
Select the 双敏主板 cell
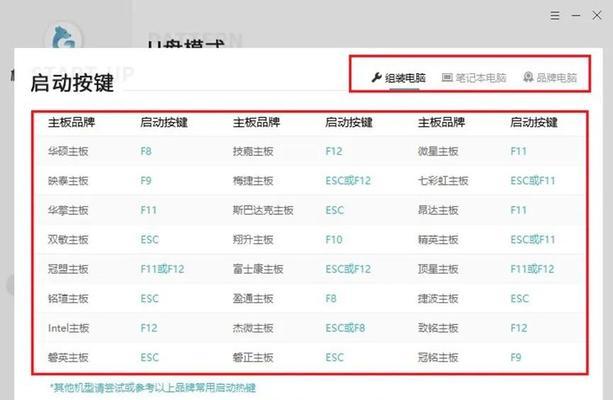pyautogui.click(x=68, y=240)
